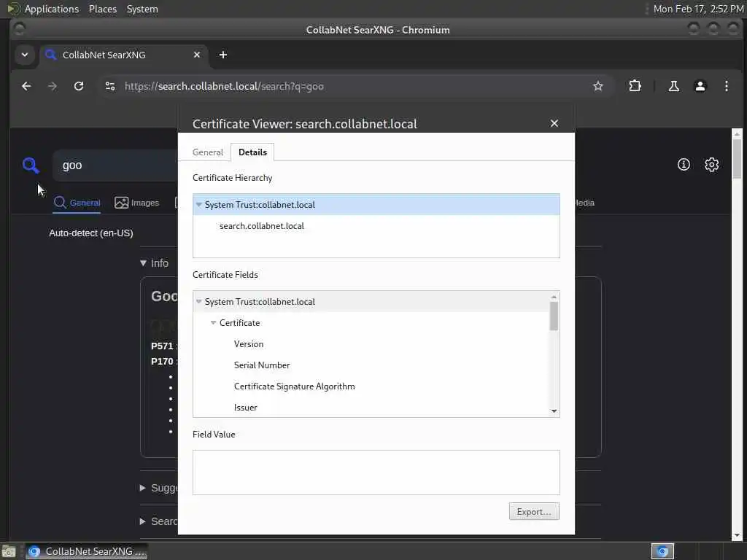Screen dimensions: 747x560
Task: Open the info circle icon on SearXNG page
Action: click(684, 165)
